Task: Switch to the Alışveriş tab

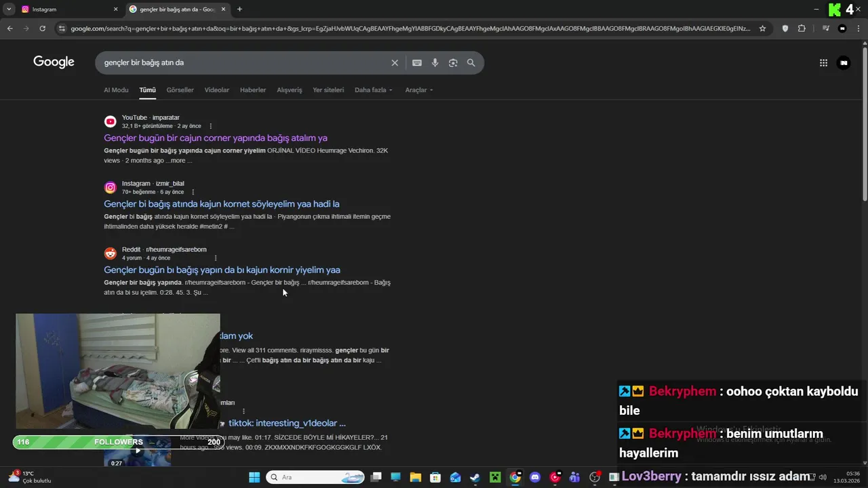Action: point(290,90)
